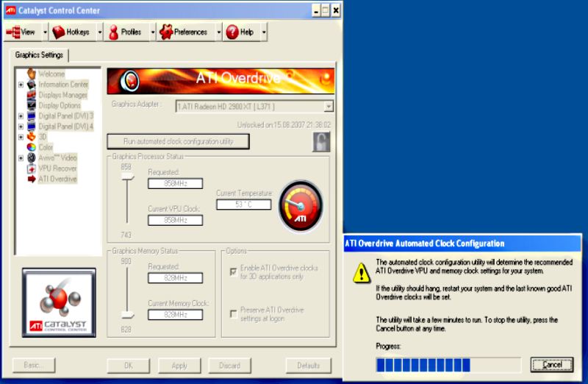The image size is (588, 384).
Task: Expand the Digital Panel (DVI) 3 node
Action: click(21, 116)
